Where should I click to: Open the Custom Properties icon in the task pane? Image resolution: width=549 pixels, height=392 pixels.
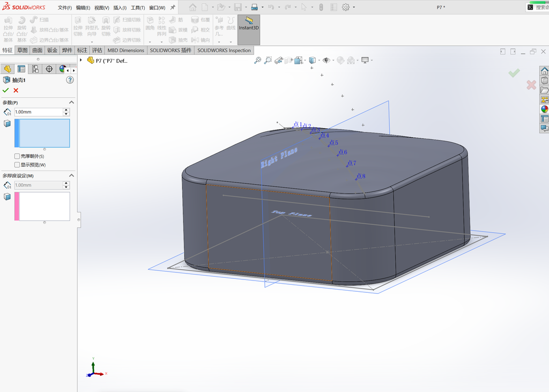pos(545,119)
